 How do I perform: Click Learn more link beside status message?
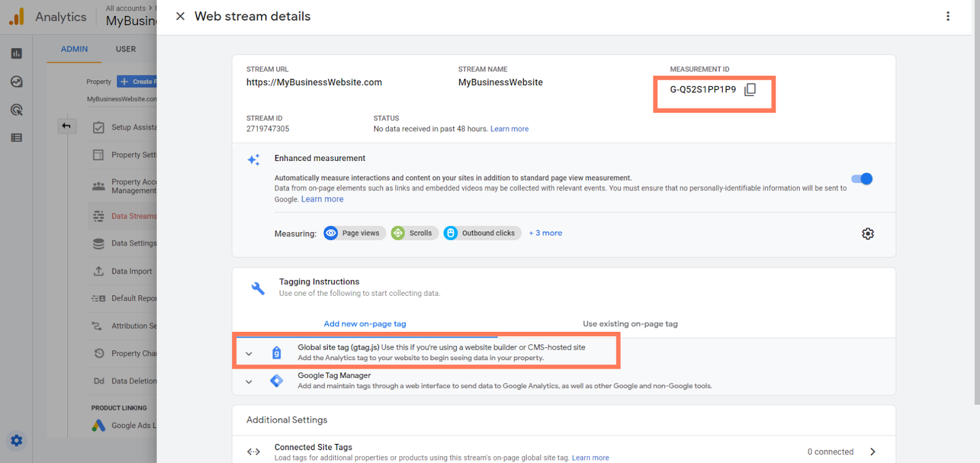(509, 129)
